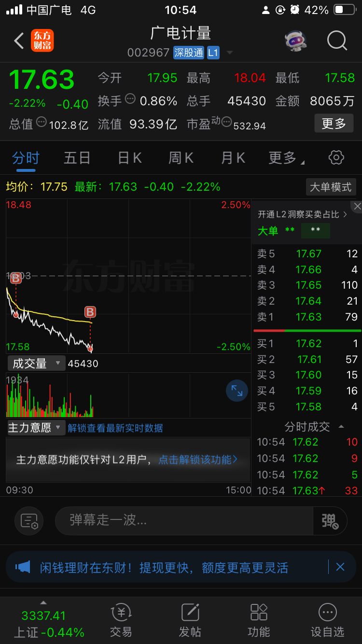
Task: Tap the megaphone announcement icon
Action: point(23,567)
